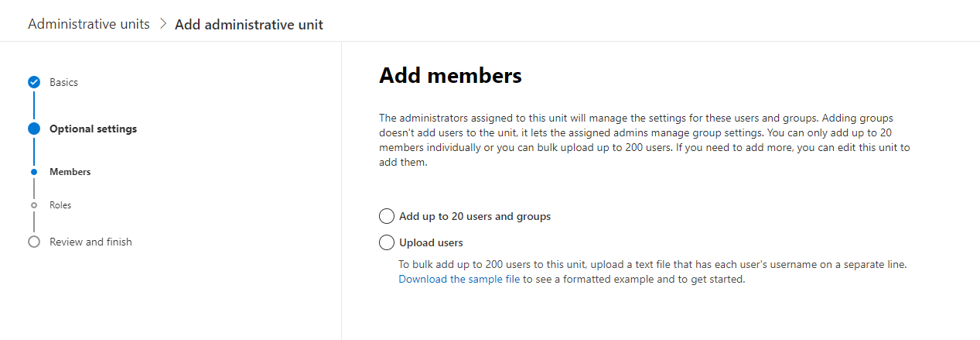
Task: Download the sample file
Action: pos(459,280)
